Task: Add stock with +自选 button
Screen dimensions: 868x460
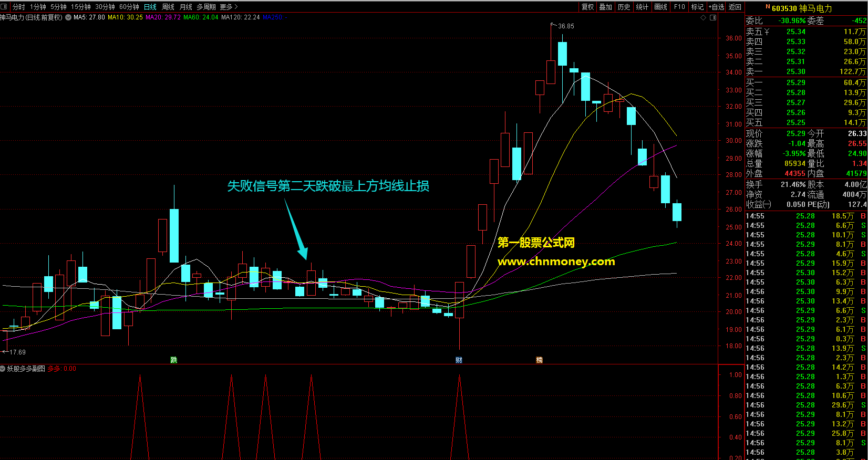Action: click(716, 7)
